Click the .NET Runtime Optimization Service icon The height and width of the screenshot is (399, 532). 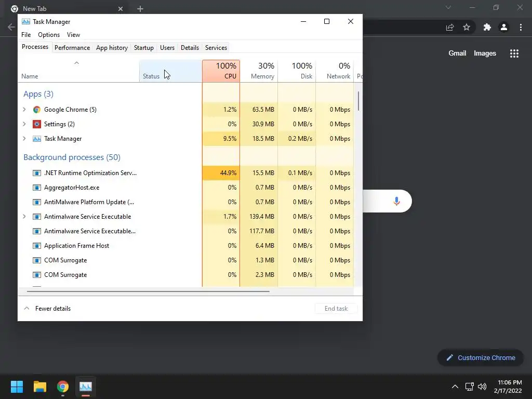tap(37, 173)
